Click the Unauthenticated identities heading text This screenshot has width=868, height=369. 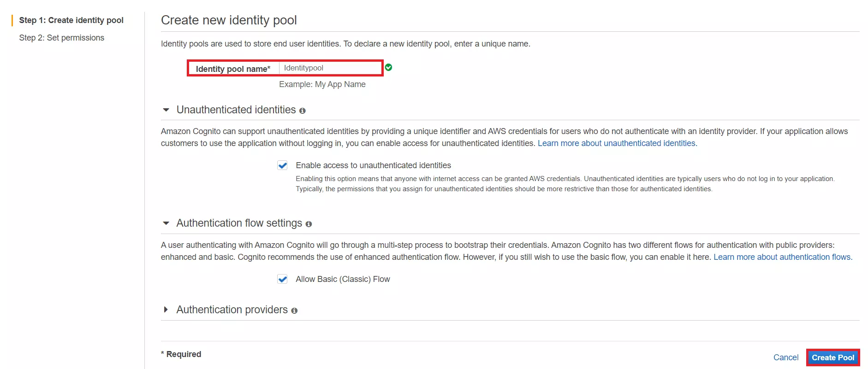[x=236, y=110]
